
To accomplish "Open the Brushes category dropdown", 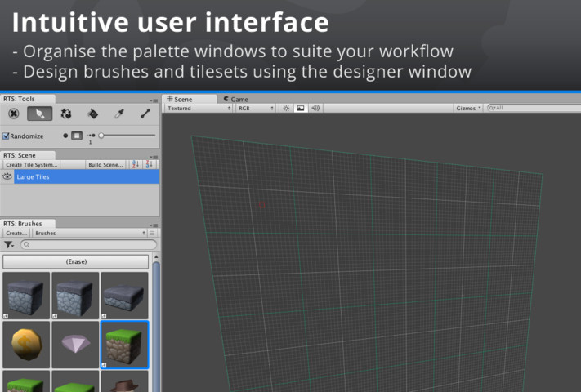I will (x=90, y=234).
